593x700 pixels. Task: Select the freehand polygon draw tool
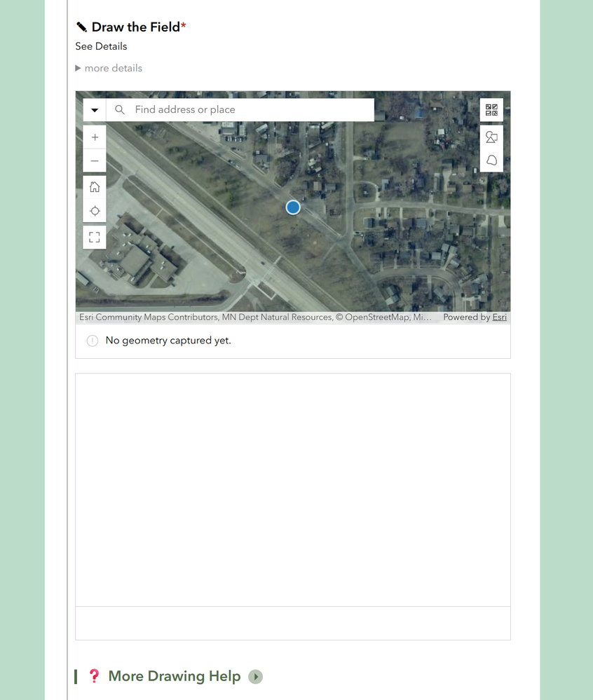(x=491, y=160)
